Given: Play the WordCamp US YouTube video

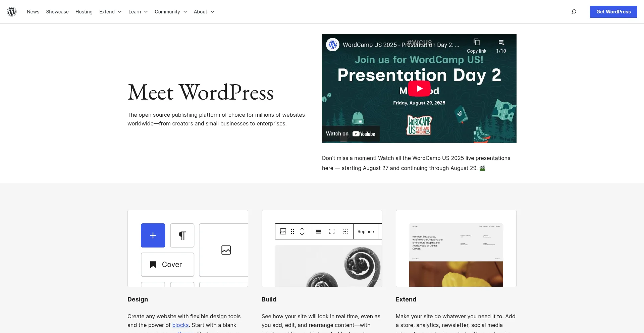Looking at the screenshot, I should (x=419, y=89).
